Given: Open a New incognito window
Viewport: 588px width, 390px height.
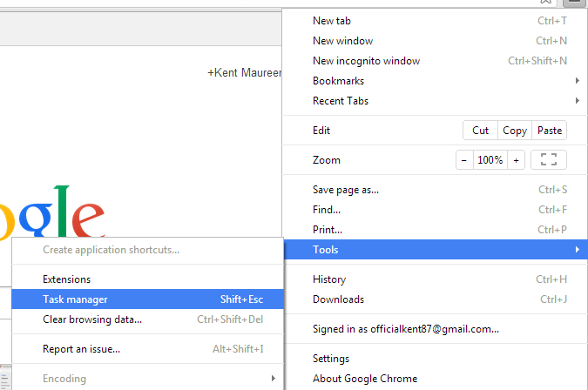Looking at the screenshot, I should tap(435, 61).
